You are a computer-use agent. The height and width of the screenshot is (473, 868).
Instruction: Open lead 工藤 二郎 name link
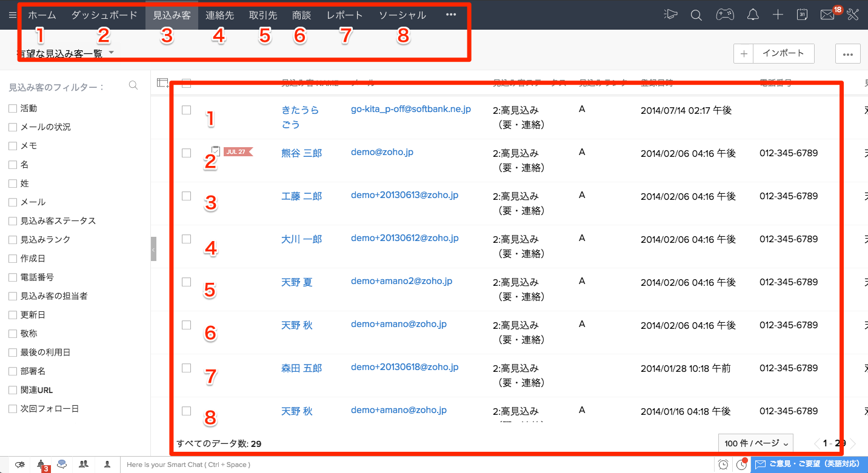[x=301, y=196]
